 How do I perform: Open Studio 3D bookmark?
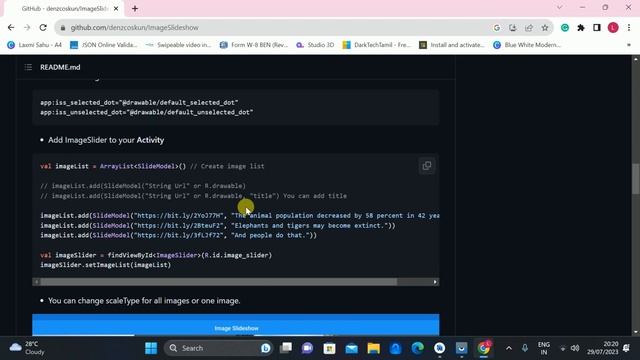pos(315,45)
